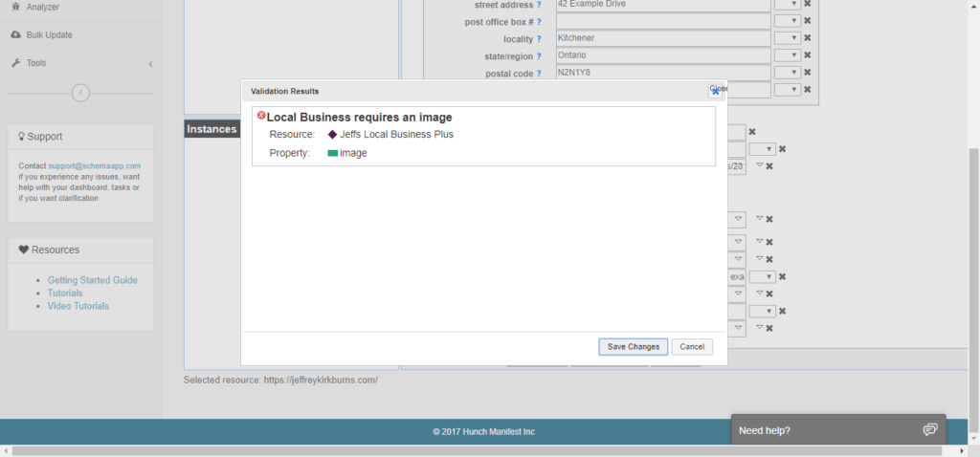Screen dimensions: 980x457
Task: Open Getting Started Guide link
Action: [93, 280]
